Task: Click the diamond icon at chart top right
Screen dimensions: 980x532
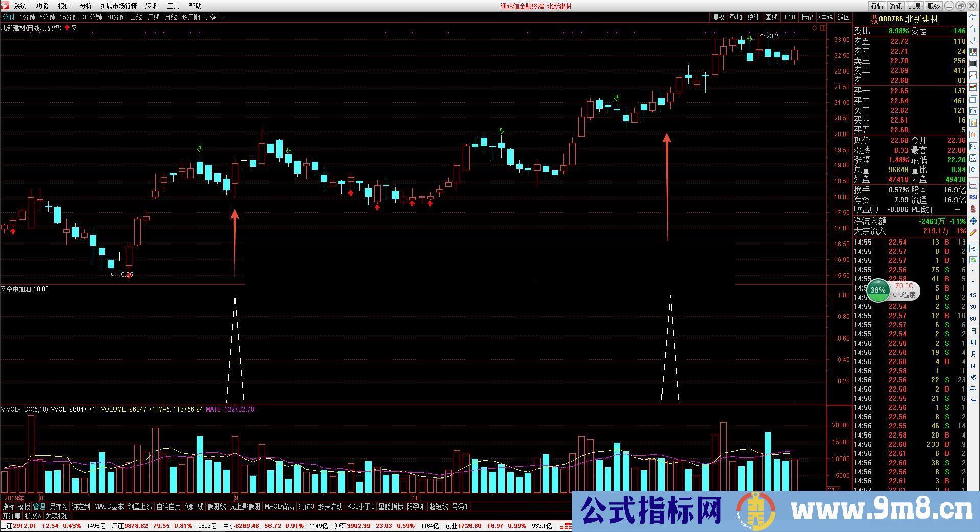Action: (814, 28)
